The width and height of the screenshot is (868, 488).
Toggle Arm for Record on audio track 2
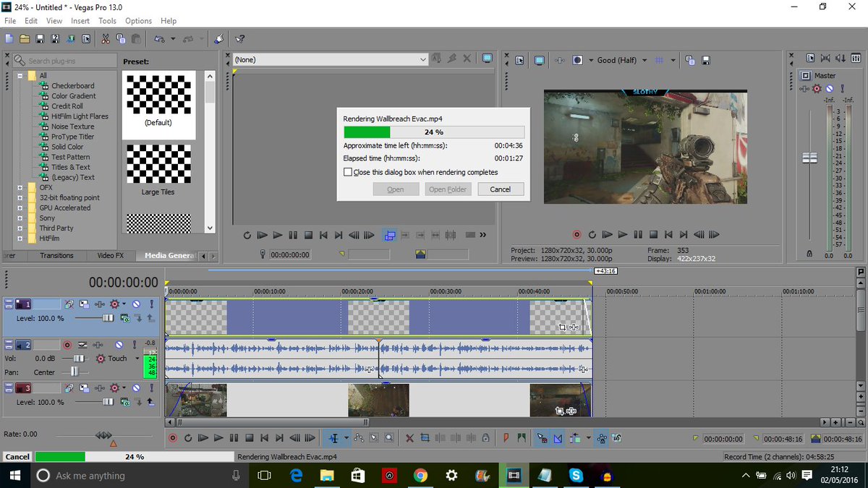tap(67, 346)
